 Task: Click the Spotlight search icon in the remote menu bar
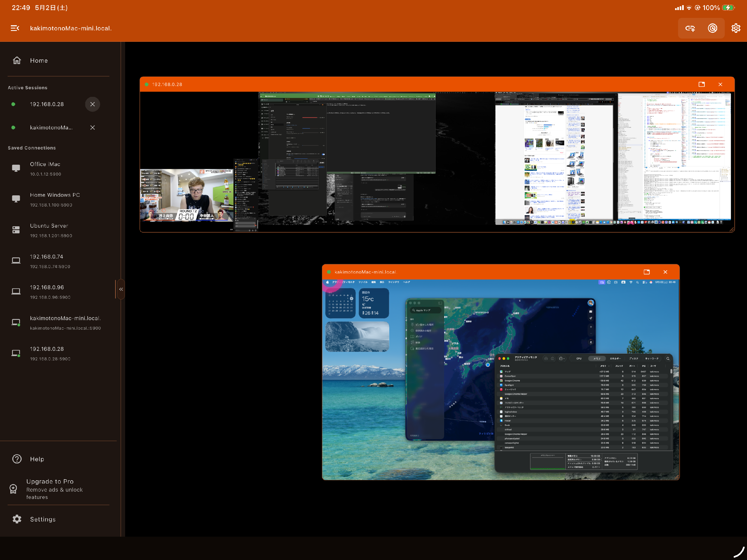click(638, 282)
